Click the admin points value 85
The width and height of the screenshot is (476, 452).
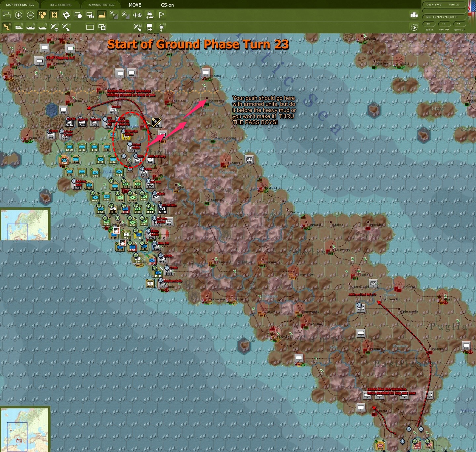click(429, 24)
